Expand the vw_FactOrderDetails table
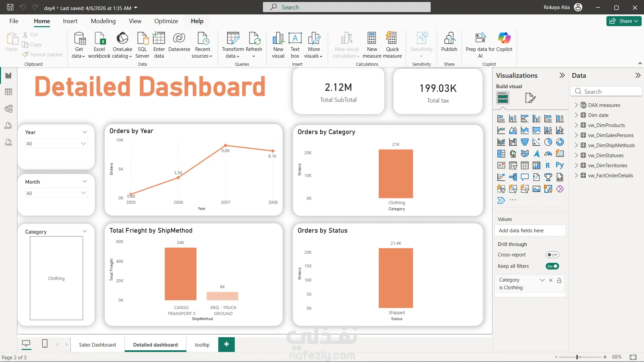Image resolution: width=644 pixels, height=362 pixels. 576,175
